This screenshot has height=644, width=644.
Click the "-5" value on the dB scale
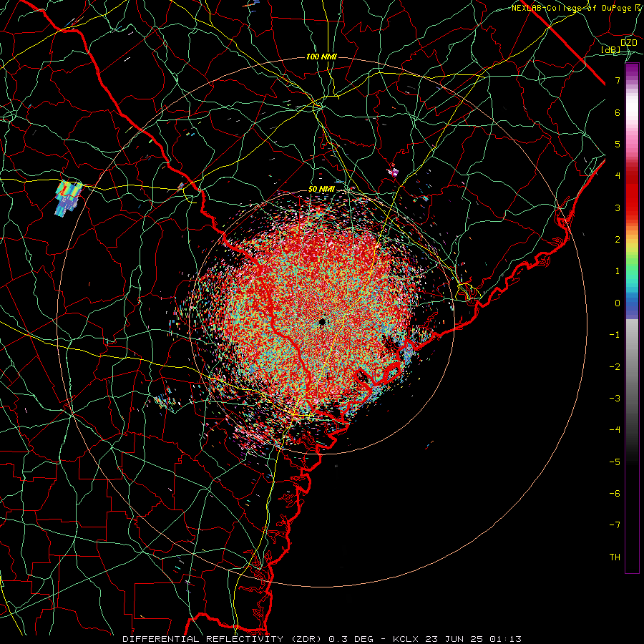tap(615, 462)
